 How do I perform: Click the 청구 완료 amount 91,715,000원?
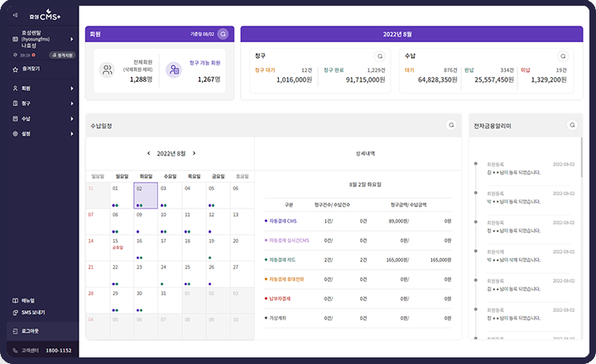(x=365, y=79)
